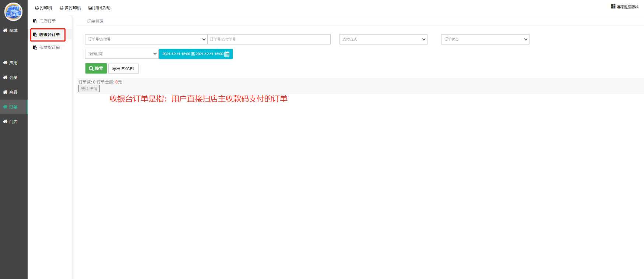The height and width of the screenshot is (279, 644).
Task: Select 收银台订单 in the submenu
Action: coord(49,35)
